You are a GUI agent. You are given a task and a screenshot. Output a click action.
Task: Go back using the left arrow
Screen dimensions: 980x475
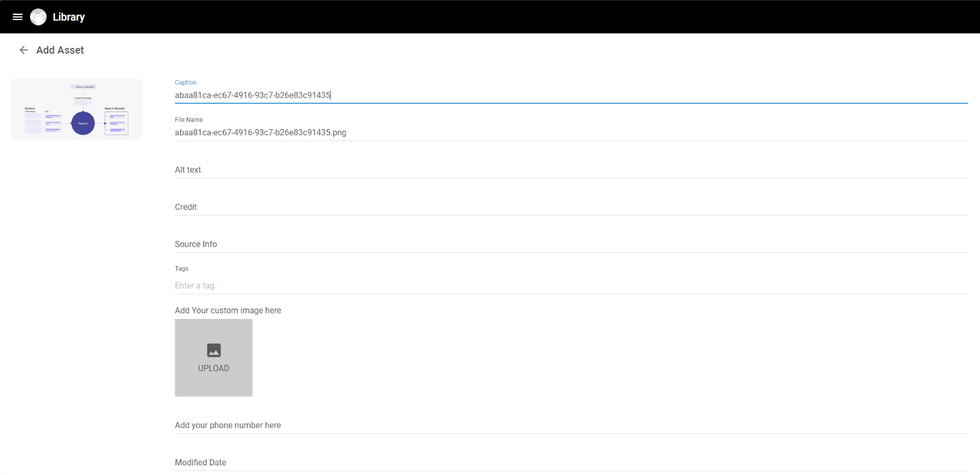click(x=24, y=50)
